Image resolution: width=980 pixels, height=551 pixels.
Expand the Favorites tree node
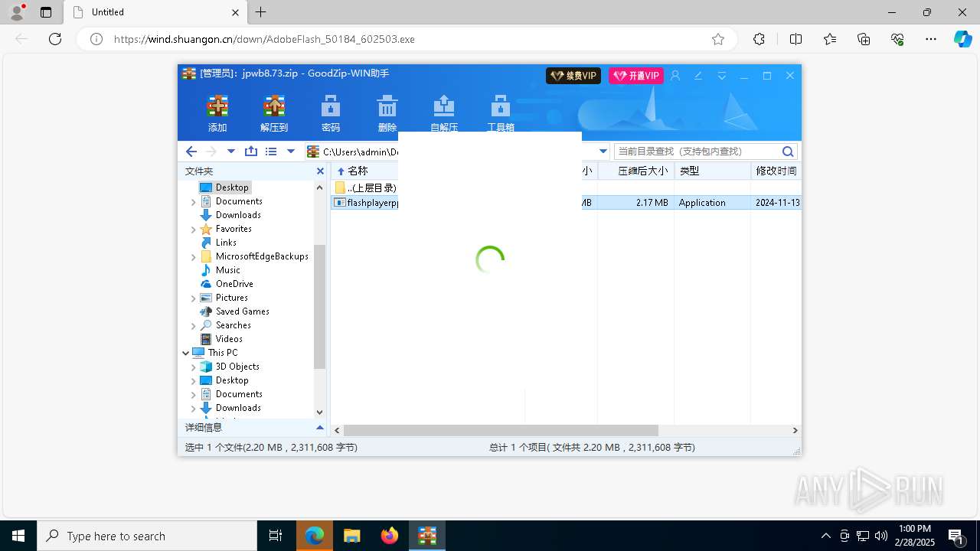(x=193, y=229)
